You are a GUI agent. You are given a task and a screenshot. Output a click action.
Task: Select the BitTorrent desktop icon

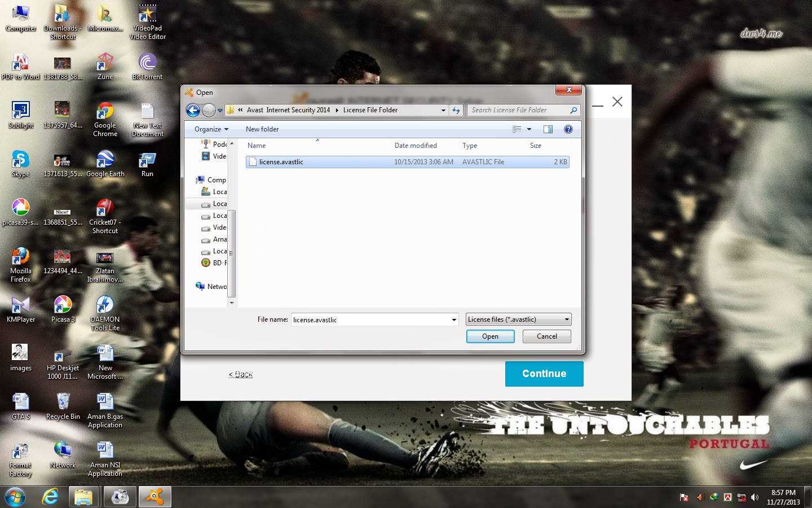coord(147,66)
